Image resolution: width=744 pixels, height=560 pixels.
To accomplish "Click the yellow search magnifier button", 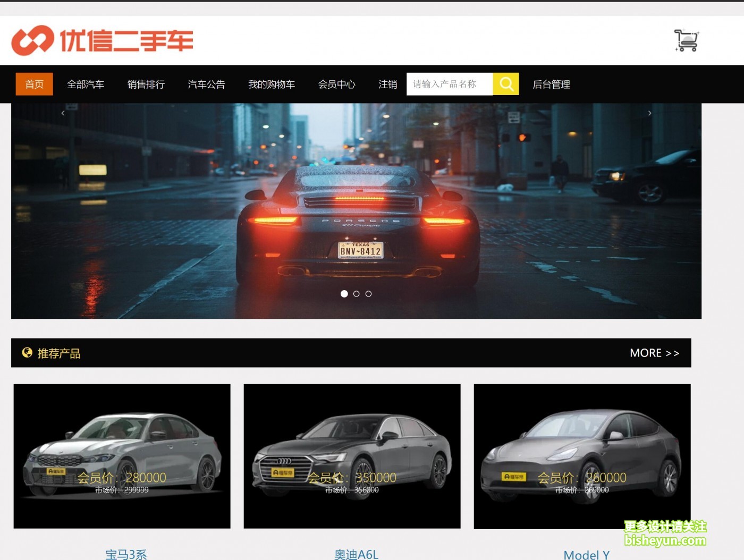I will click(x=505, y=84).
